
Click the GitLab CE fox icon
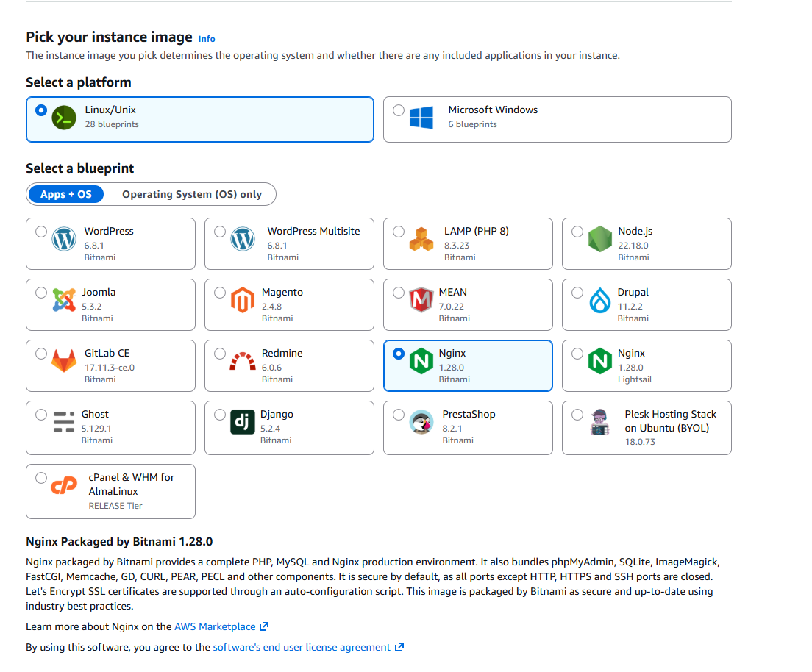[x=64, y=362]
